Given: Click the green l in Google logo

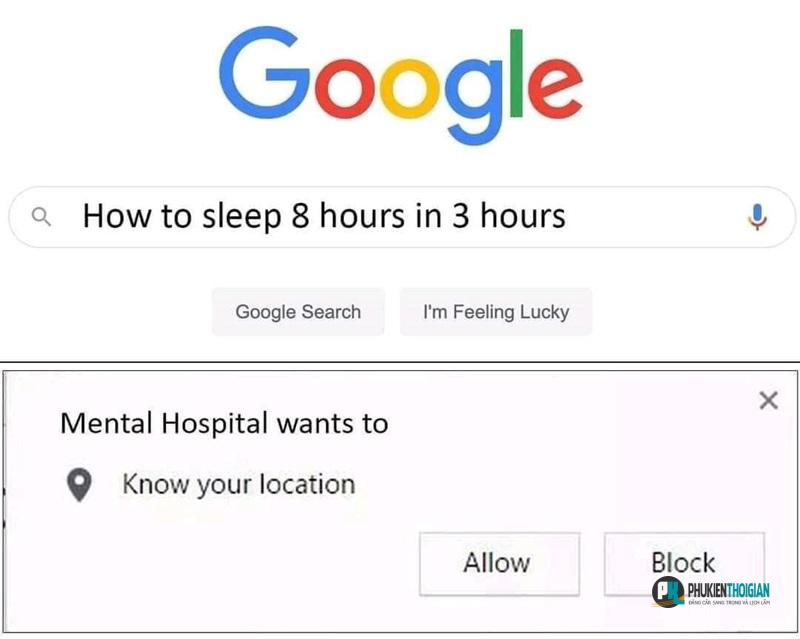Looking at the screenshot, I should [516, 73].
